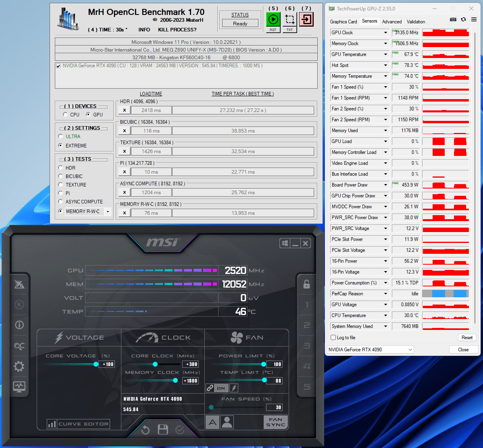
Task: Select Afterburner profile slot 5
Action: [x=306, y=387]
